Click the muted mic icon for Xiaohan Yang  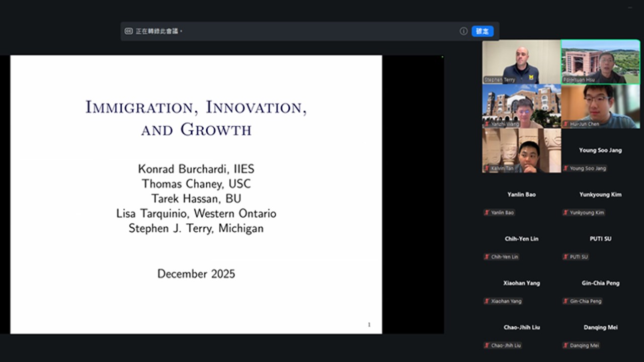(487, 301)
